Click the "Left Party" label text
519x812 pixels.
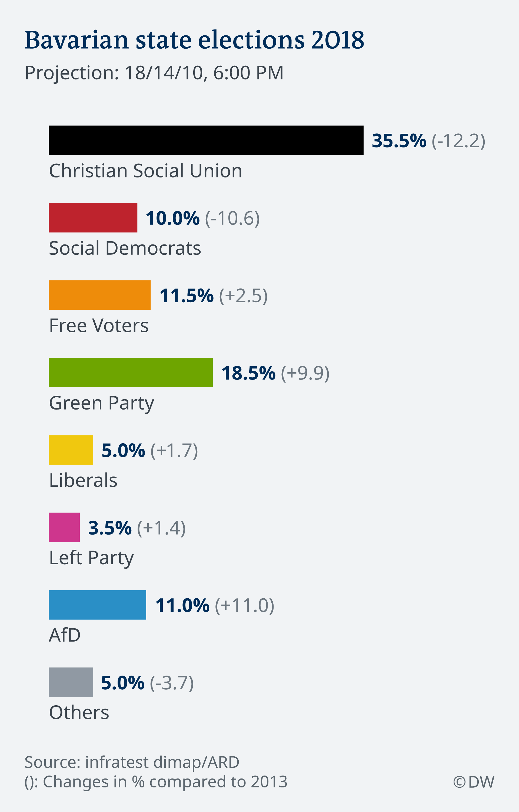click(91, 558)
